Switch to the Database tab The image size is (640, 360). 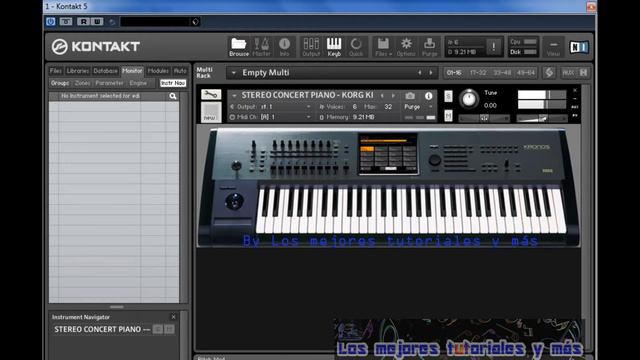(x=105, y=71)
